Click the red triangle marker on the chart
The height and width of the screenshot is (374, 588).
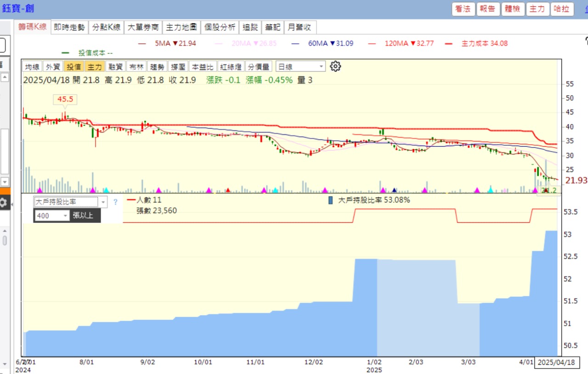point(228,190)
